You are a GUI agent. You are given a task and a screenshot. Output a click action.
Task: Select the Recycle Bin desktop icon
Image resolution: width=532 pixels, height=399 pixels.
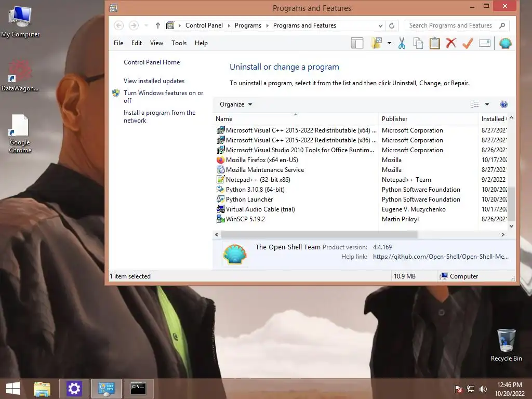(506, 345)
